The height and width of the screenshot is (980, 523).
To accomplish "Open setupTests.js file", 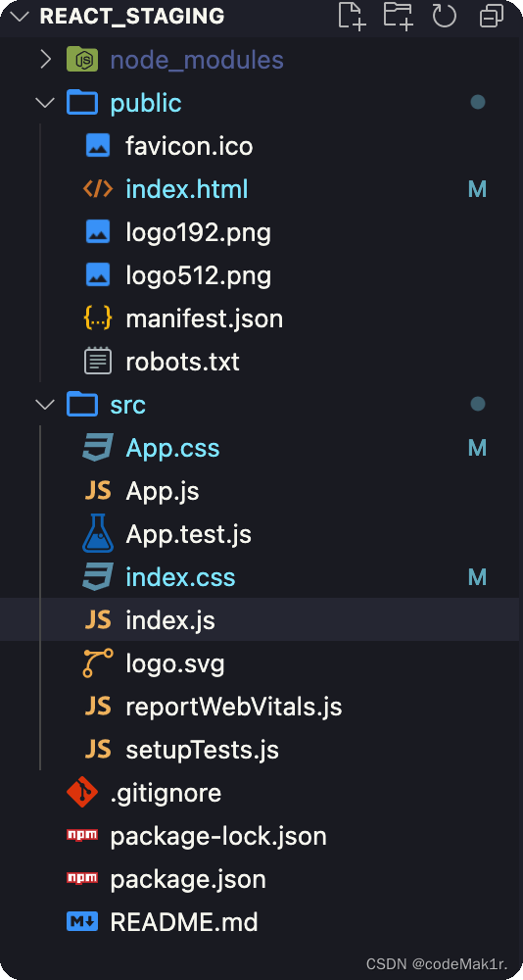I will click(x=203, y=751).
